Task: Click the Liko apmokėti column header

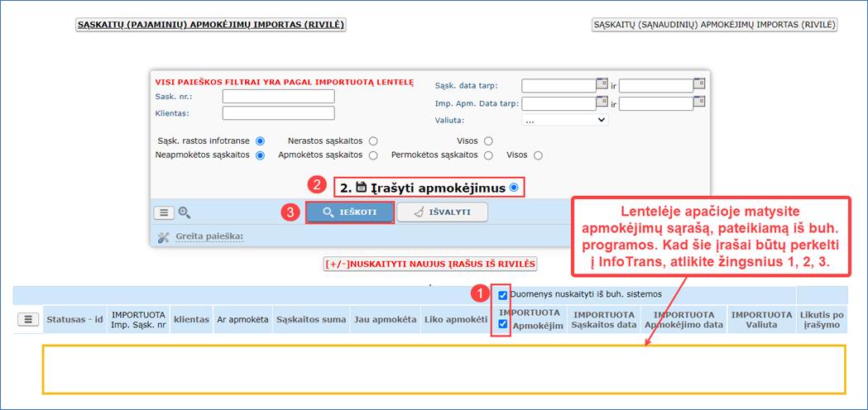Action: tap(456, 319)
